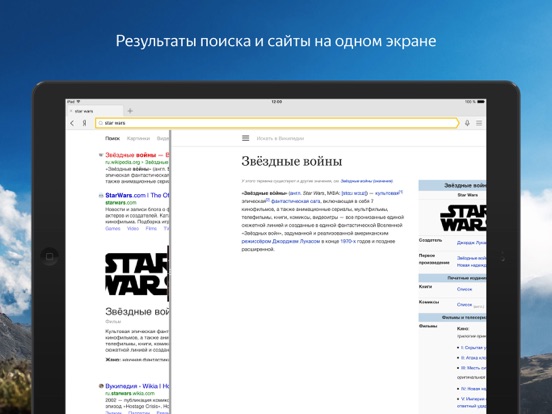Viewport: 552px width, 414px height.
Task: Click the 'культовая' link in article
Action: (387, 193)
